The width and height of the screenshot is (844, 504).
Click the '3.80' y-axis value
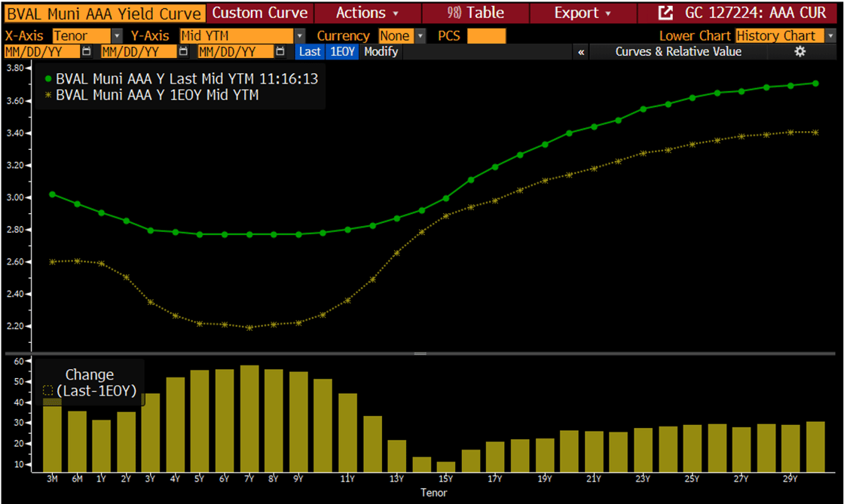tap(14, 69)
